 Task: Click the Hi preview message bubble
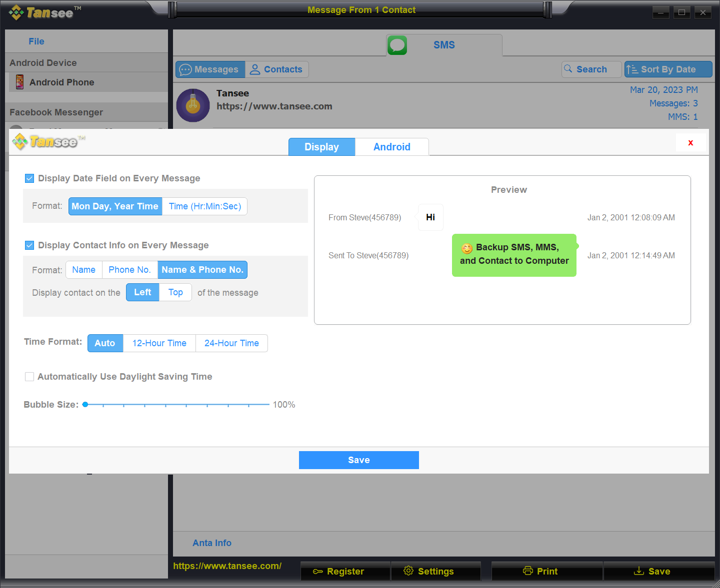point(430,217)
